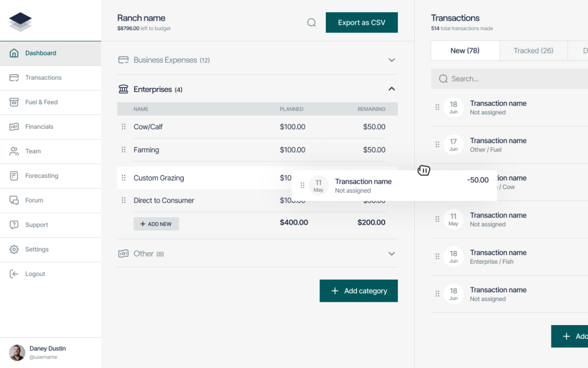This screenshot has height=368, width=588.
Task: Grab the drag handle for Direct to Consumer
Action: 123,200
